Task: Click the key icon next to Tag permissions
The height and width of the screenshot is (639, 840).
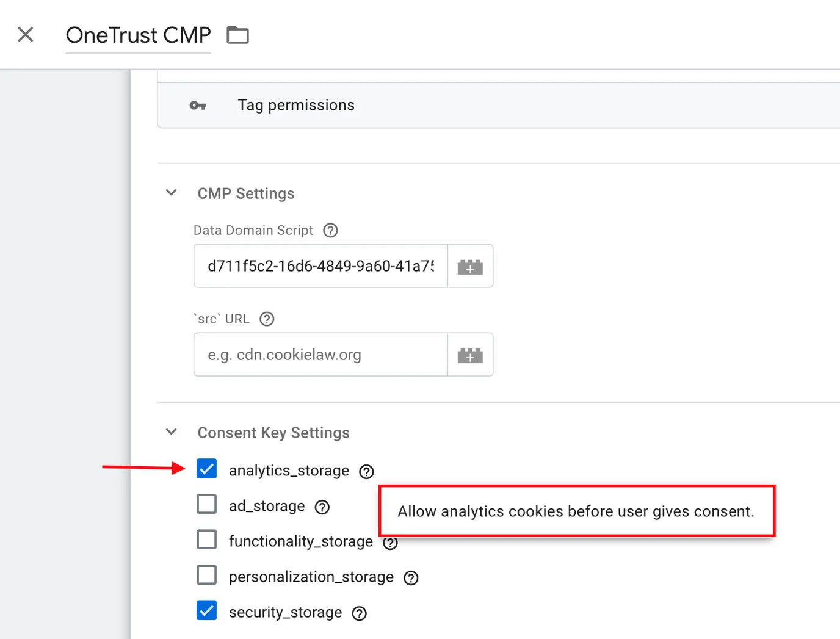Action: (x=197, y=105)
